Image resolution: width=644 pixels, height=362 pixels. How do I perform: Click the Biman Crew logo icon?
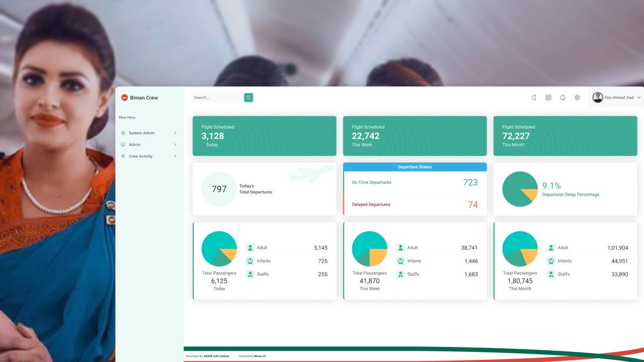pos(125,98)
